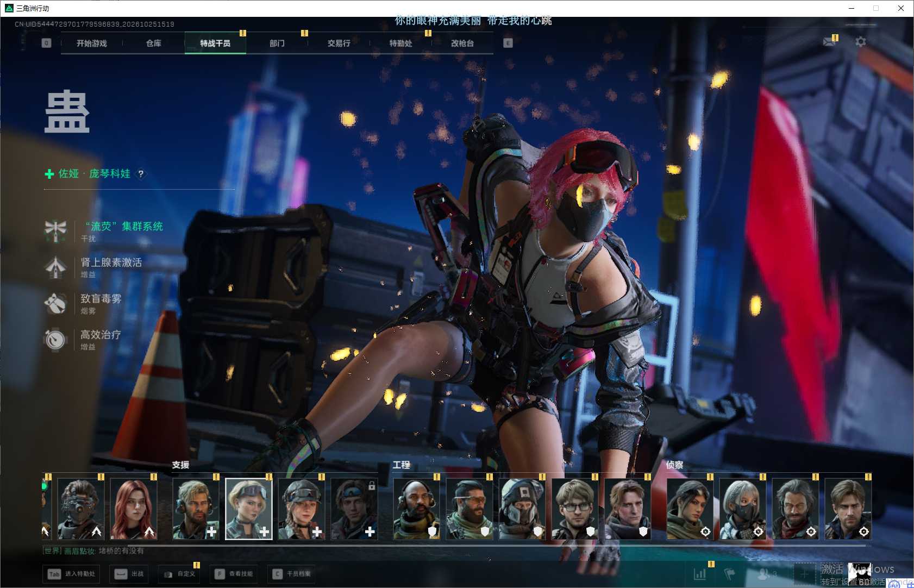Click the E key next-tab icon
Screen dimensions: 914x588
click(x=508, y=43)
